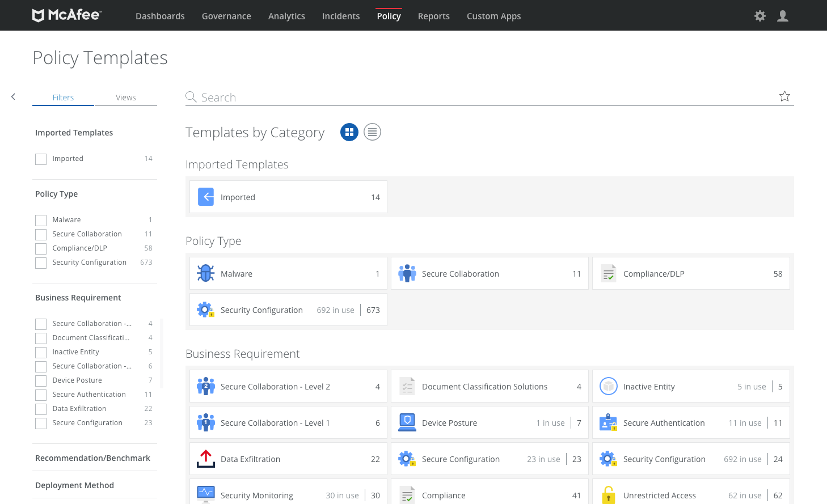Screen dimensions: 827x504
Task: Open the Incidents menu
Action: click(341, 16)
